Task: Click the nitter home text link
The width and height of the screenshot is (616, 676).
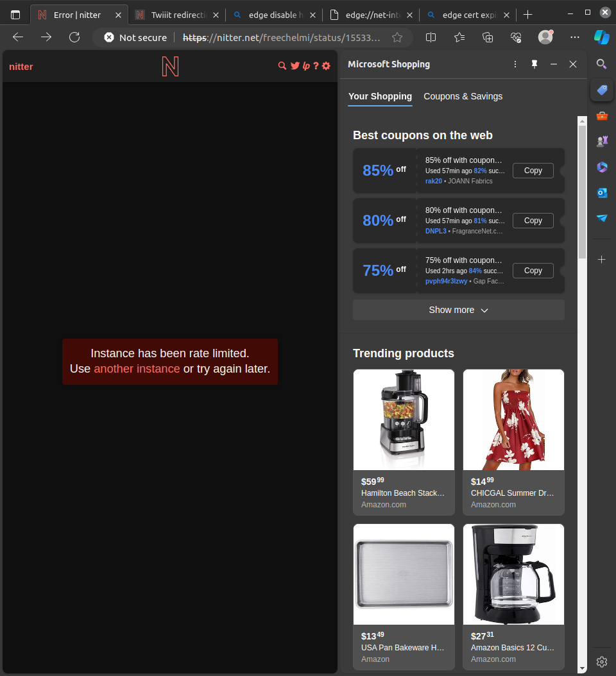Action: click(x=21, y=67)
